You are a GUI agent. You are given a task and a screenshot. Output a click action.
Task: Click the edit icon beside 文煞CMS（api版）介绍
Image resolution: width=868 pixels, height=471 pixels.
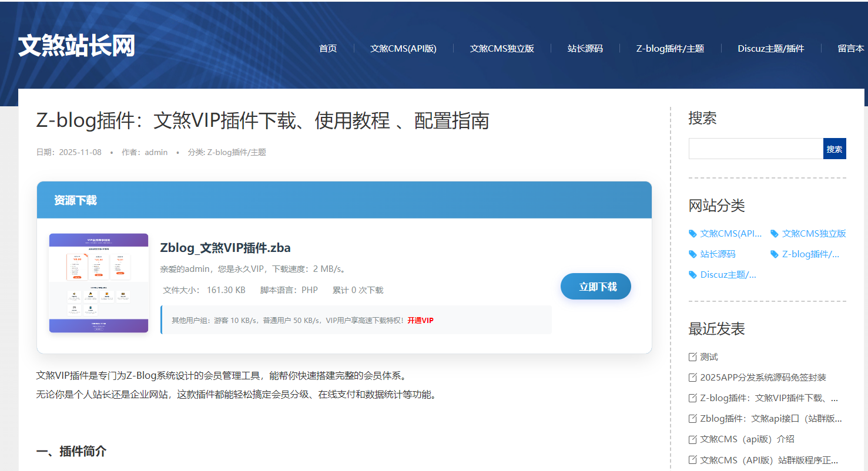pos(692,439)
